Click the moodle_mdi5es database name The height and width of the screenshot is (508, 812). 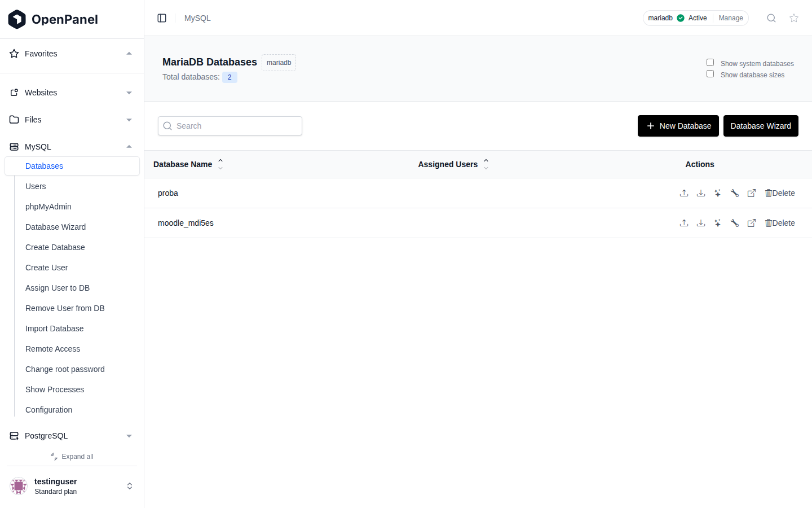click(x=186, y=223)
